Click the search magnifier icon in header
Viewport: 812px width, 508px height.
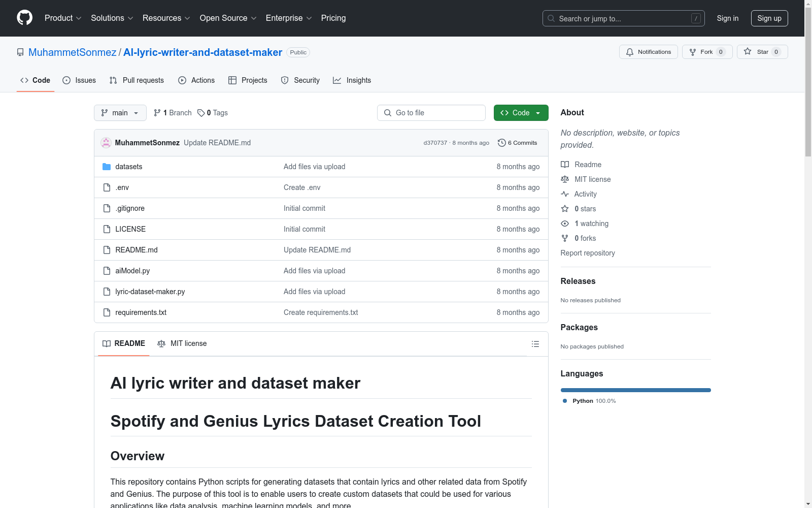(551, 18)
